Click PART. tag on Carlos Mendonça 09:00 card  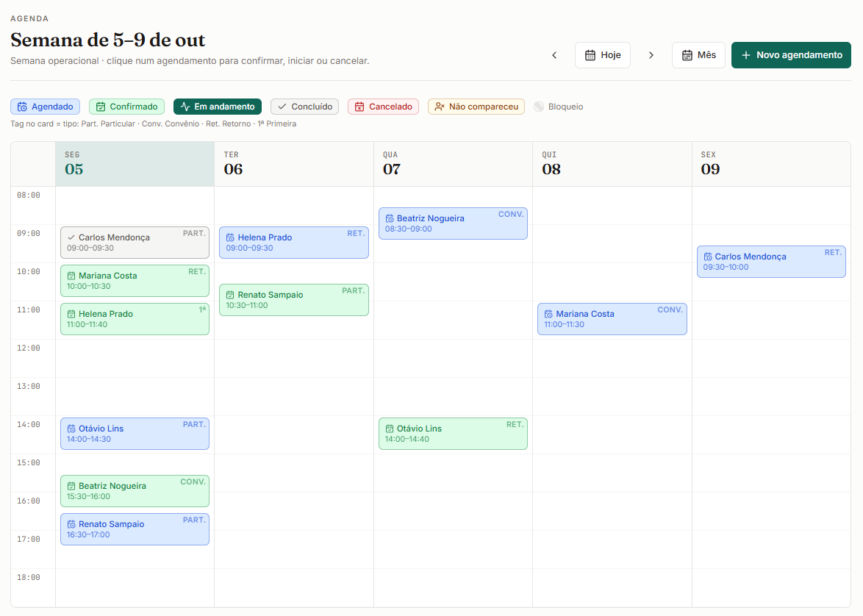(x=194, y=234)
